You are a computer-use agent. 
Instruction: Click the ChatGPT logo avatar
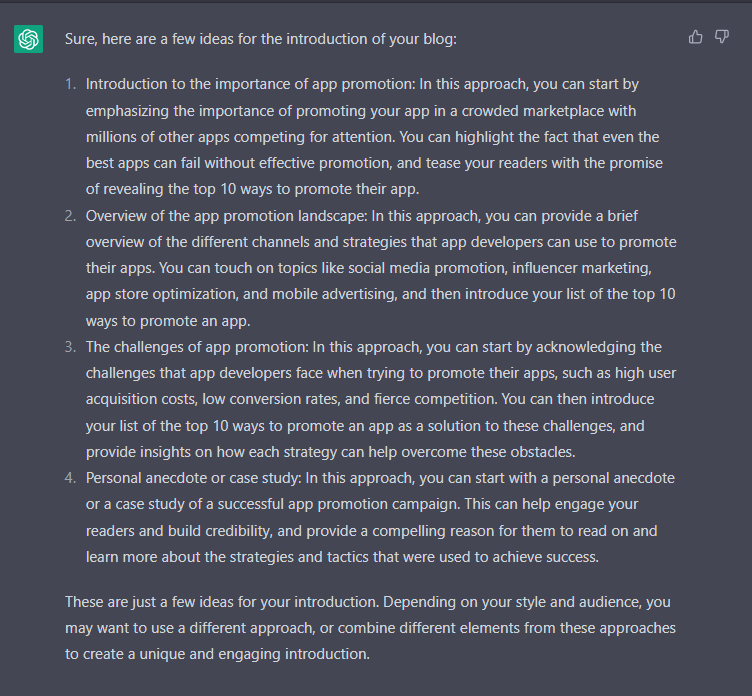pyautogui.click(x=28, y=39)
